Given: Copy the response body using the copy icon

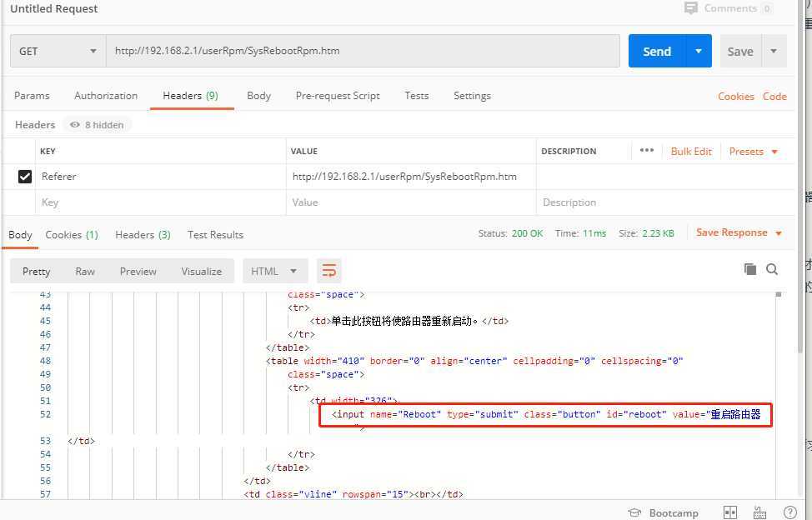Looking at the screenshot, I should point(749,269).
